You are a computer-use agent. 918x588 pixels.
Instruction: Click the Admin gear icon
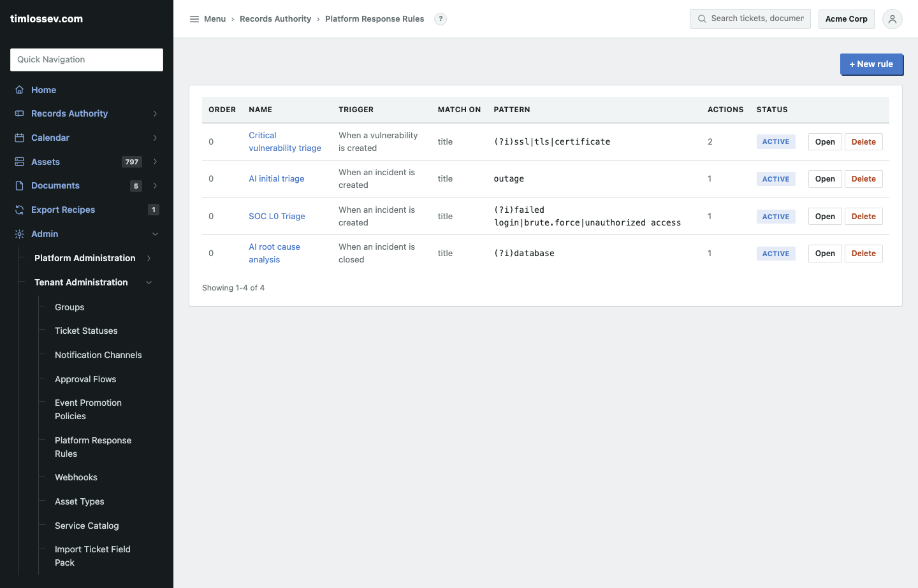tap(20, 234)
